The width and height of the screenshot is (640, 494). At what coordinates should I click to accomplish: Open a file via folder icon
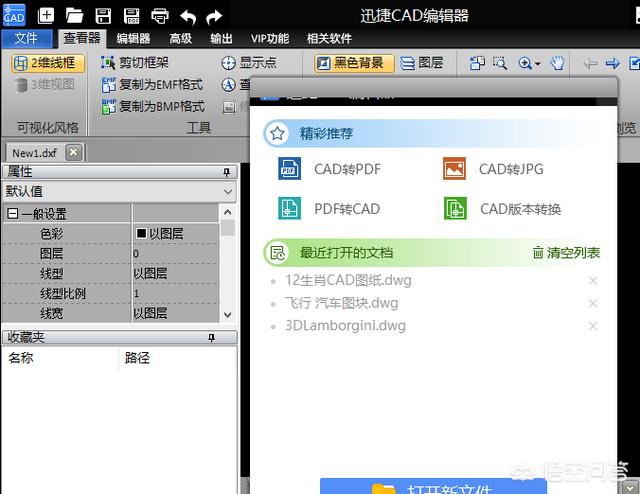[74, 16]
